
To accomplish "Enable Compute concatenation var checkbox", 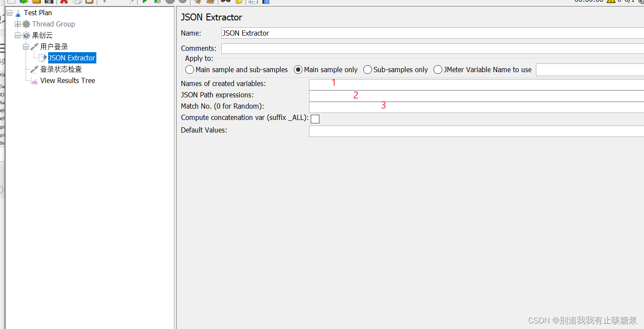I will (x=315, y=119).
